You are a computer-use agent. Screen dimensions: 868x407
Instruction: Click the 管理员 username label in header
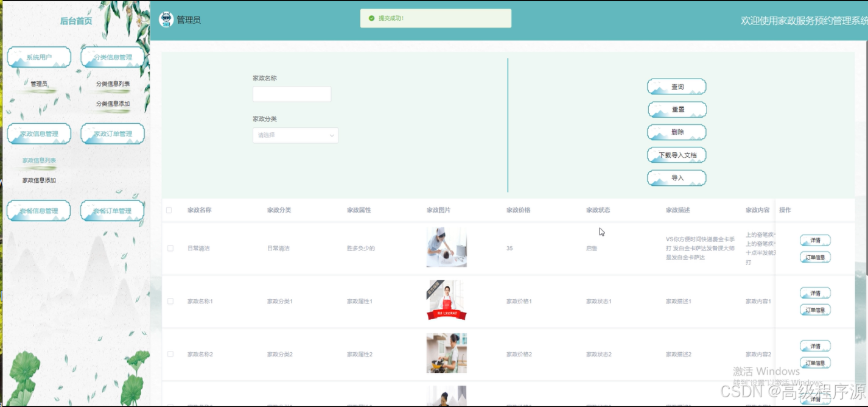pyautogui.click(x=189, y=20)
